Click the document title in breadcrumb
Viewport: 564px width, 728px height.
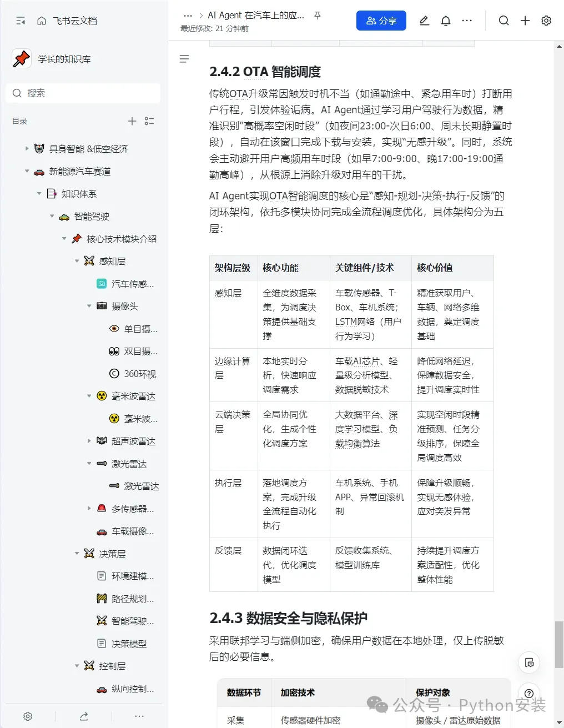click(256, 16)
